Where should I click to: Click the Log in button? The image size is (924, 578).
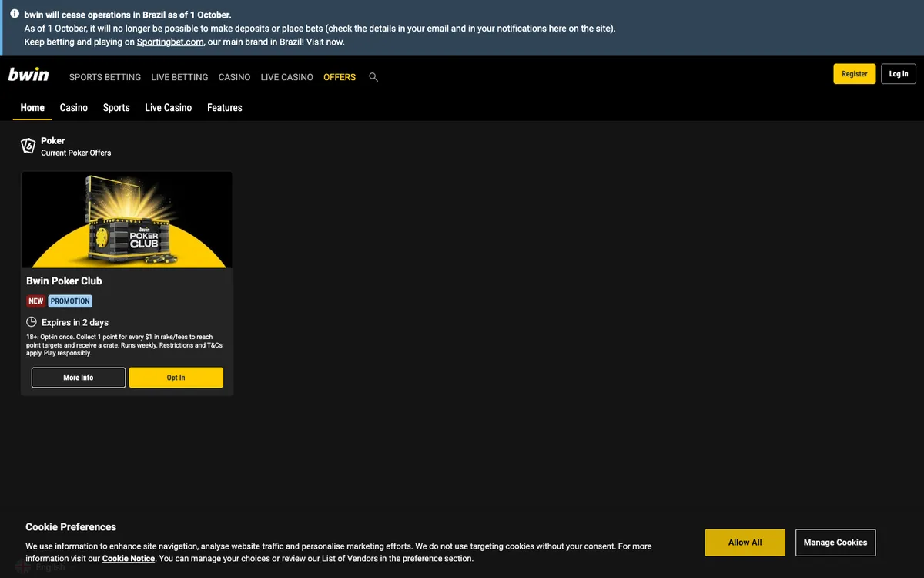899,74
